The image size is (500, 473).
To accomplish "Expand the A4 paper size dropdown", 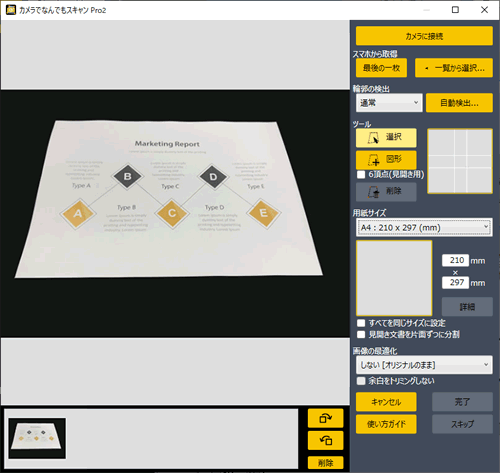I will [x=424, y=227].
